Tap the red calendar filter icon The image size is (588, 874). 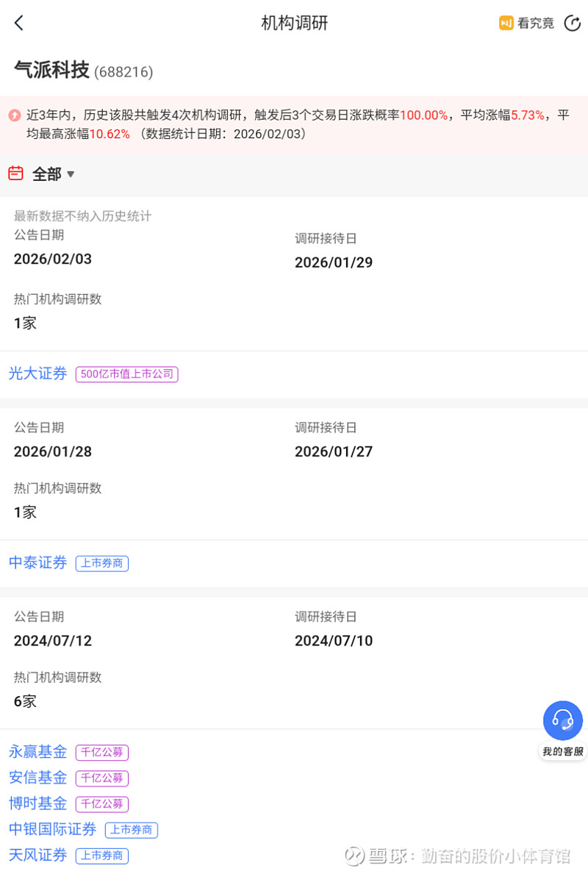point(15,173)
